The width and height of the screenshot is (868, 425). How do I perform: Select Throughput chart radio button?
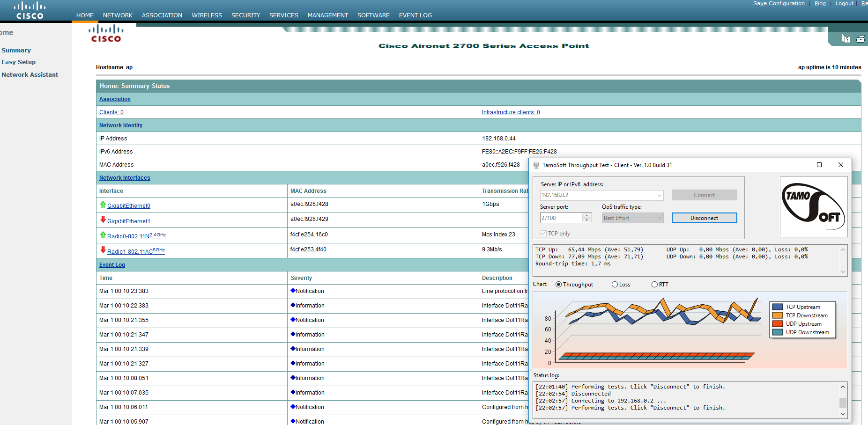click(x=558, y=285)
